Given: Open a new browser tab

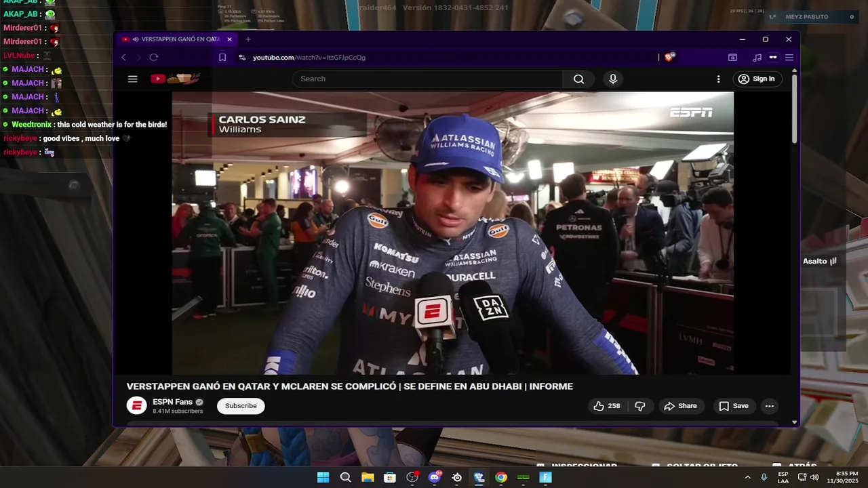Looking at the screenshot, I should (248, 39).
